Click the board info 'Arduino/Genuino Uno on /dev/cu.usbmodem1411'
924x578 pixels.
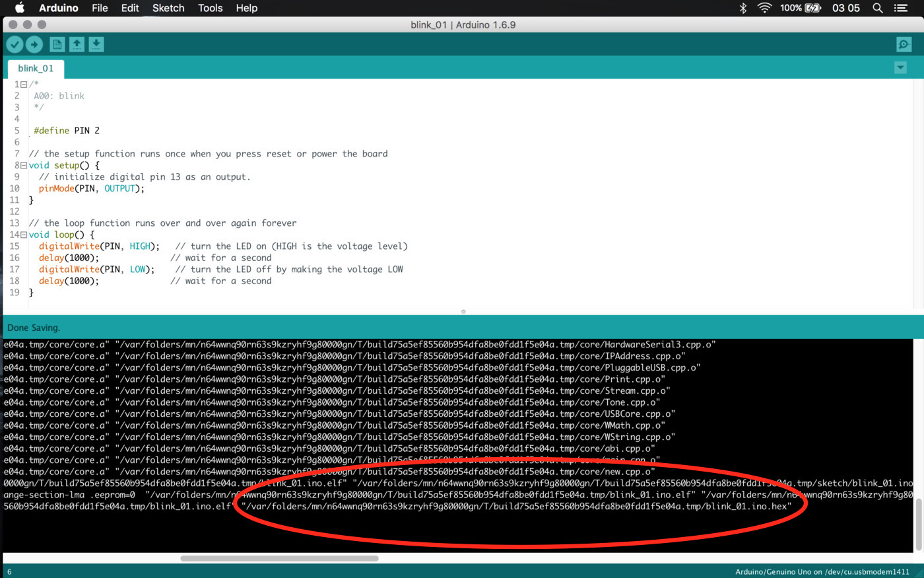pyautogui.click(x=822, y=571)
